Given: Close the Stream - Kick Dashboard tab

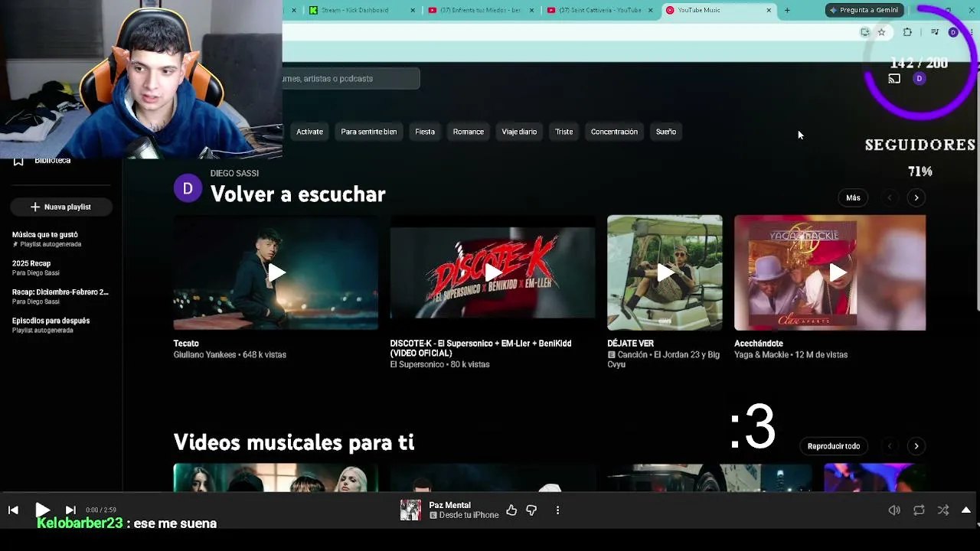Looking at the screenshot, I should [413, 10].
